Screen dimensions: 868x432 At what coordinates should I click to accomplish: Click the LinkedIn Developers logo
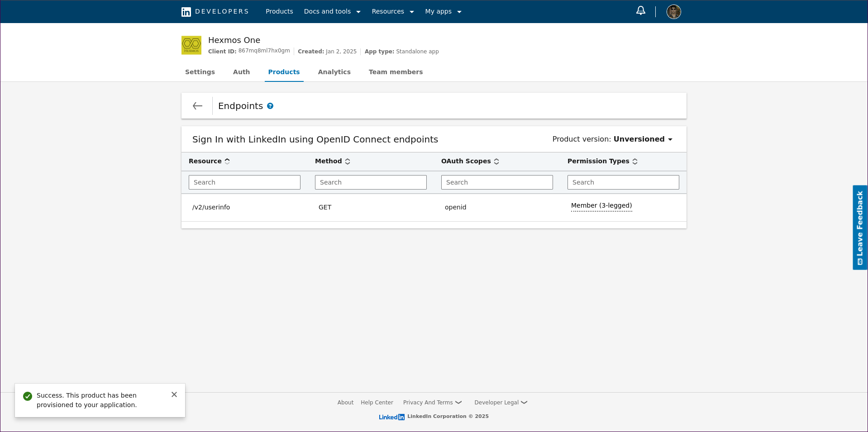(215, 12)
